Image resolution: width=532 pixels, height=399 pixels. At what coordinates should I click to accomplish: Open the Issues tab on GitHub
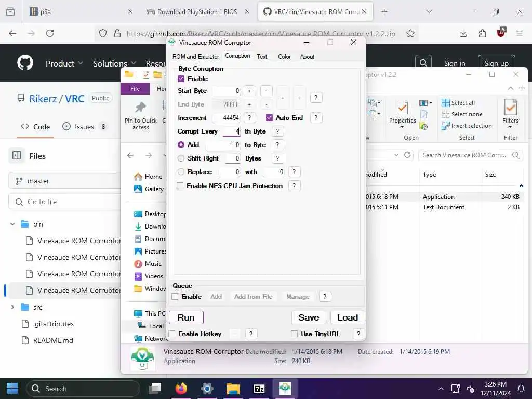tap(84, 127)
